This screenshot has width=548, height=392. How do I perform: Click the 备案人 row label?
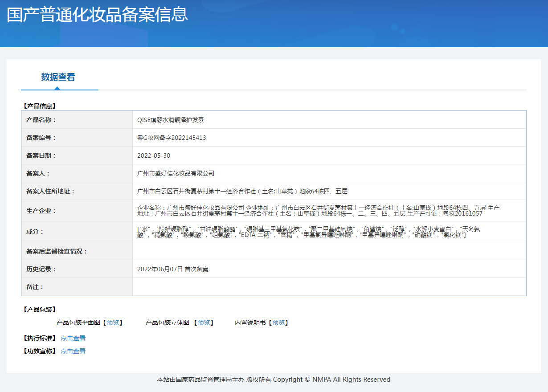[38, 173]
